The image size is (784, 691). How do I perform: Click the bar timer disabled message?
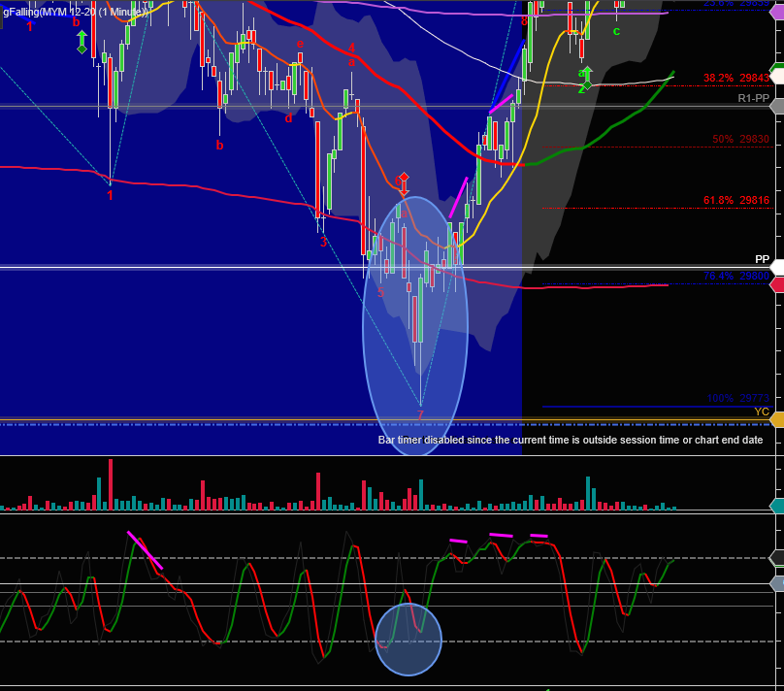[x=570, y=440]
